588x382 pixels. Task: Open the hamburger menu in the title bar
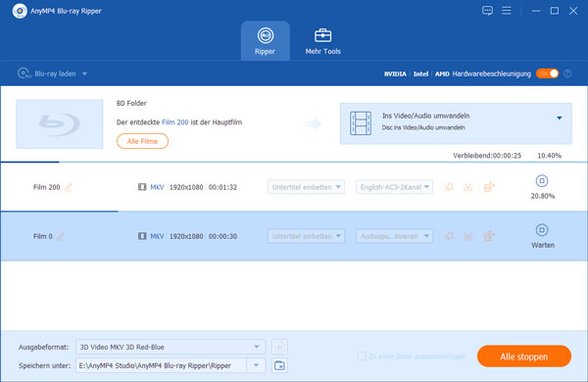507,11
